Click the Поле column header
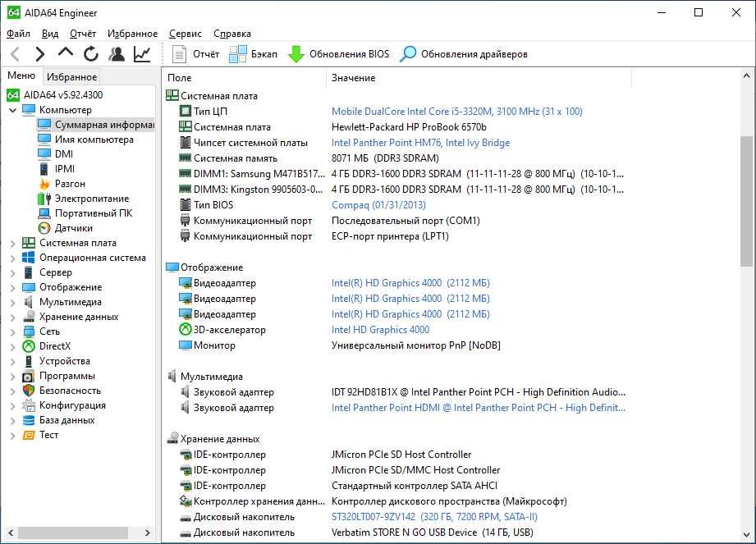The width and height of the screenshot is (756, 544). (x=245, y=78)
